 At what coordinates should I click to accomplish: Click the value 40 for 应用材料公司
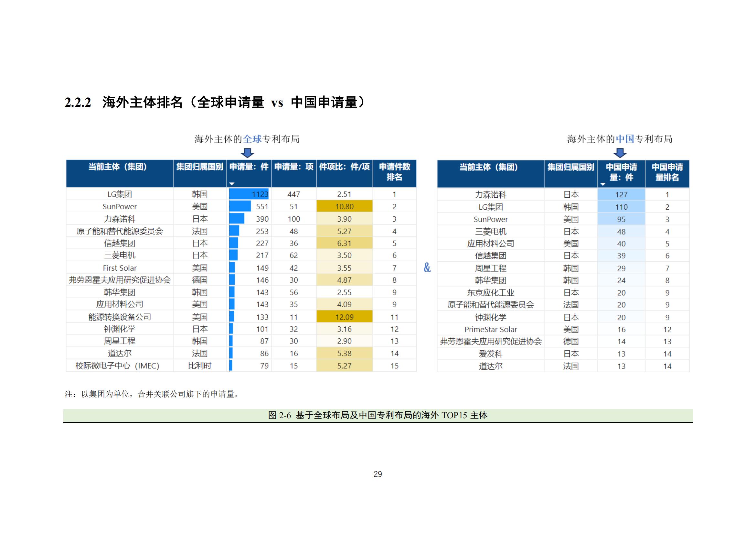(x=621, y=244)
